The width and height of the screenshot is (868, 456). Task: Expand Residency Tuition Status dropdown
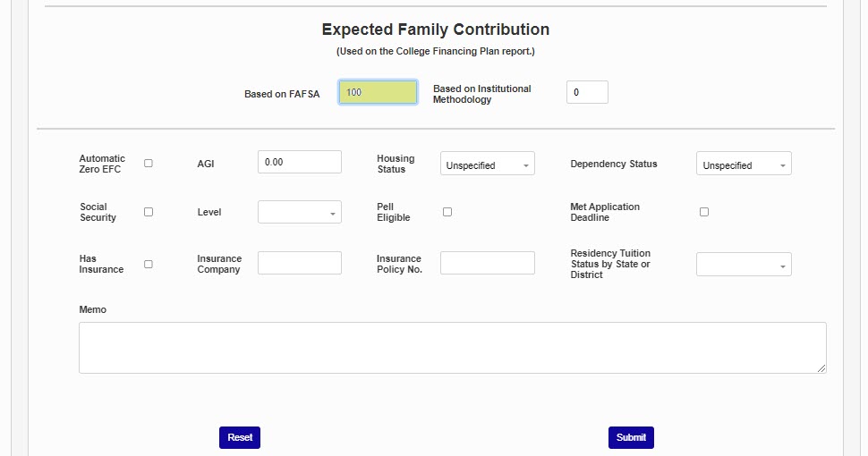pyautogui.click(x=743, y=265)
